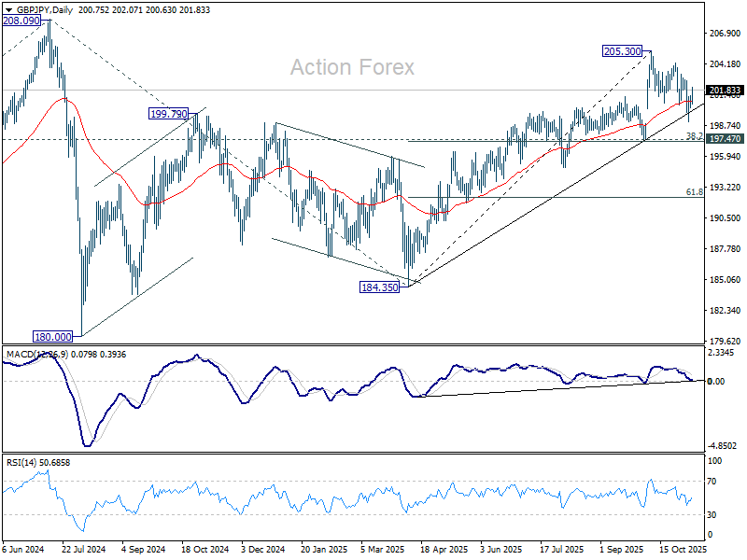Open the GBPJPY chart dropdown triangle

click(8, 10)
